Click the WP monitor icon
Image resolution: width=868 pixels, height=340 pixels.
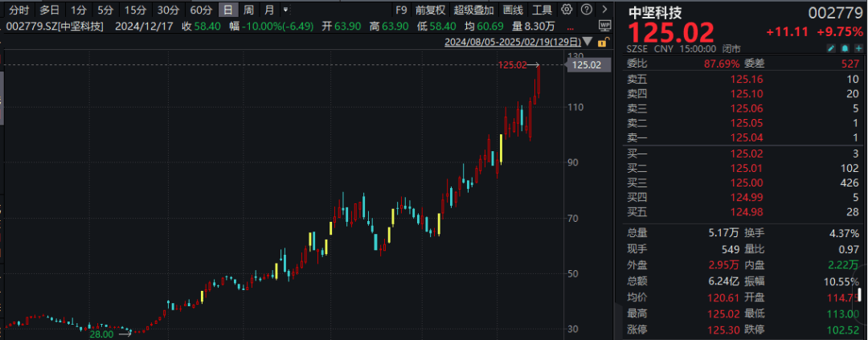pos(604,25)
